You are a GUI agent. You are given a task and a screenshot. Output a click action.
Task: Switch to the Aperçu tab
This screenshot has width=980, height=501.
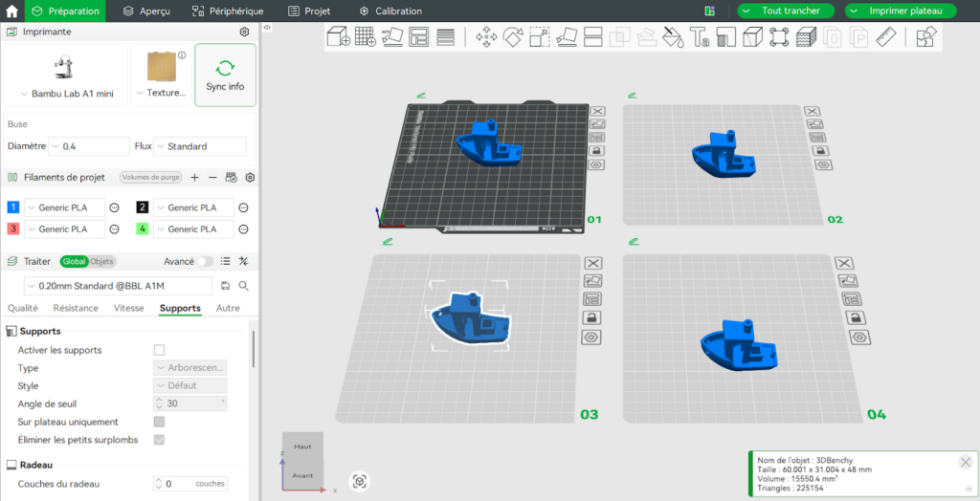148,11
